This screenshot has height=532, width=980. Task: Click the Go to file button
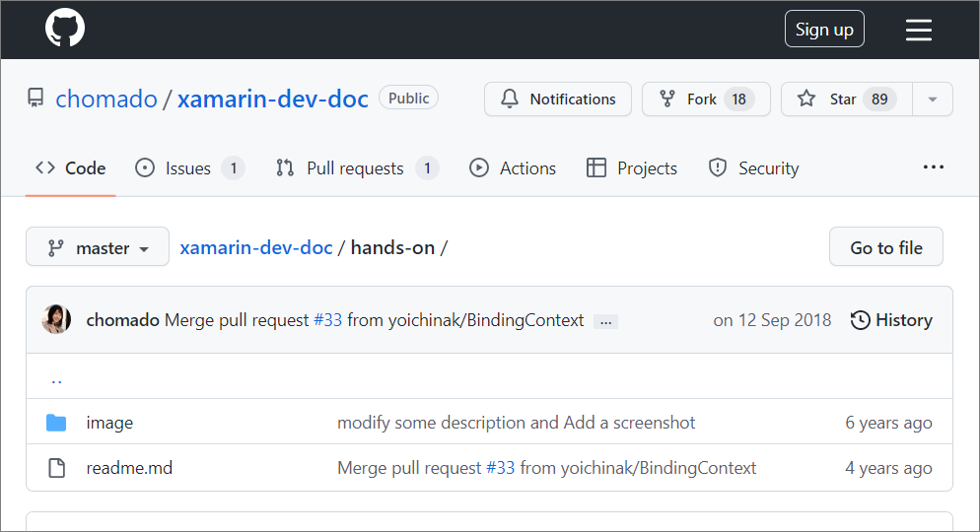[x=885, y=247]
